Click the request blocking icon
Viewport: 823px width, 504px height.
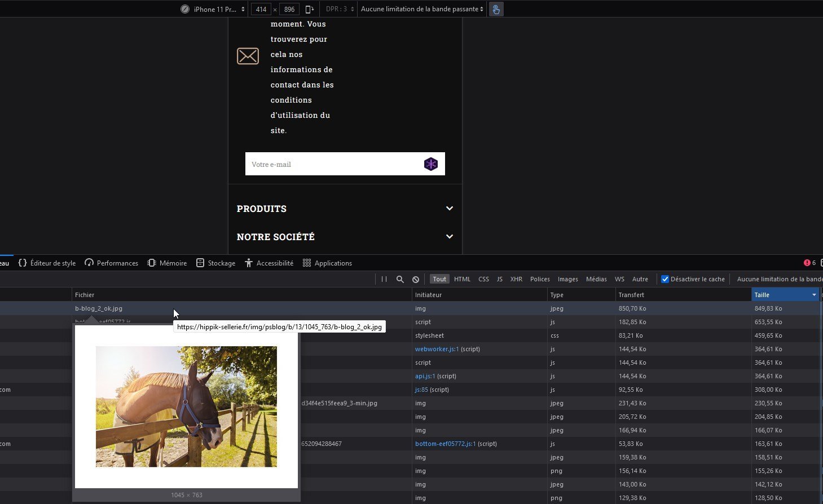coord(416,279)
